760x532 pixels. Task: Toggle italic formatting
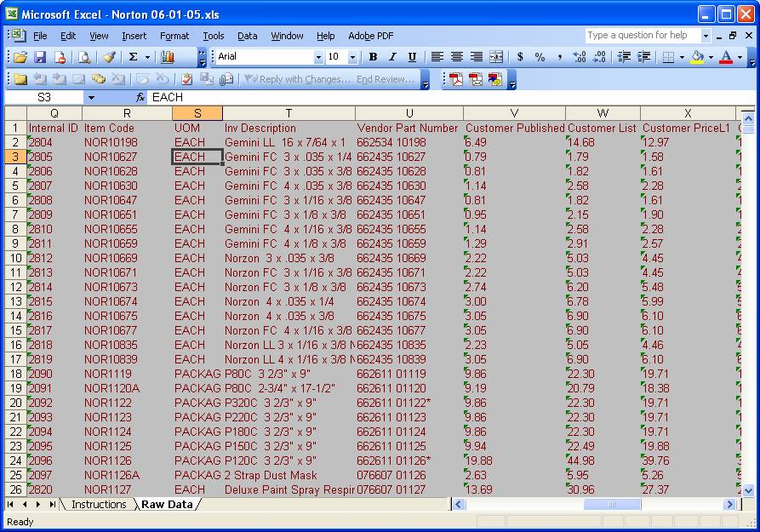click(392, 57)
